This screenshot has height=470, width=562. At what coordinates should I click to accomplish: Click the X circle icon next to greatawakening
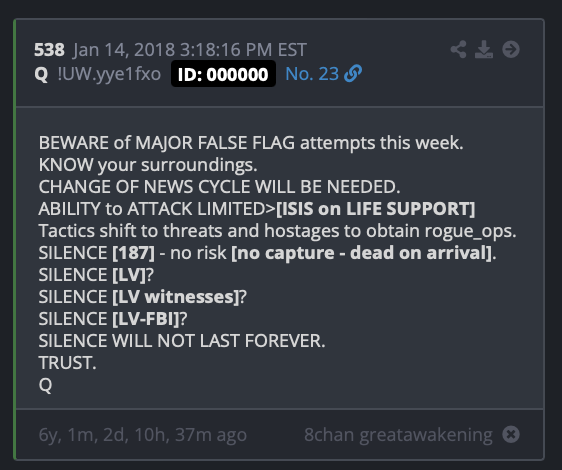point(511,435)
